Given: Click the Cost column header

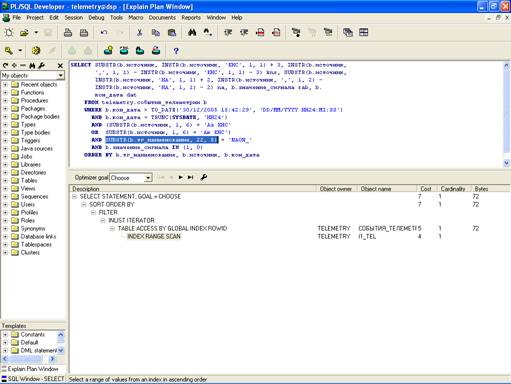Looking at the screenshot, I should coord(426,189).
